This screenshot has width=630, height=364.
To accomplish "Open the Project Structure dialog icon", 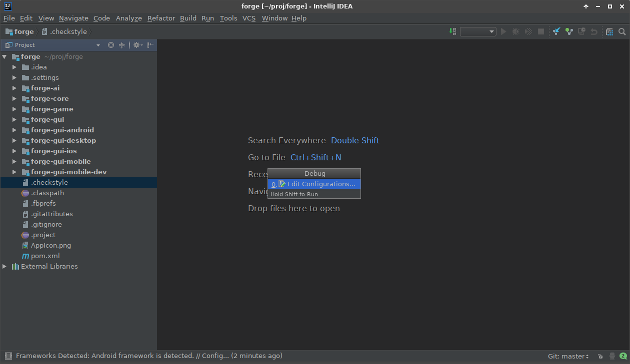I will tap(609, 31).
